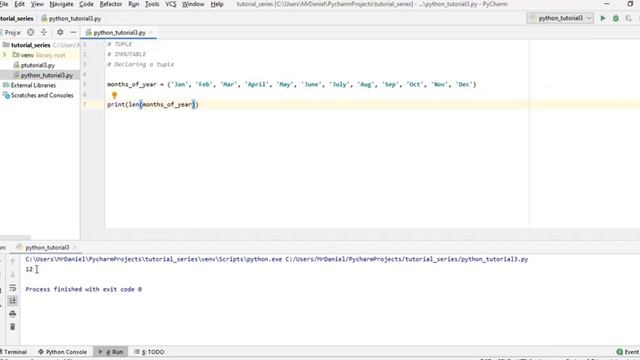Open the Run menu

133,4
